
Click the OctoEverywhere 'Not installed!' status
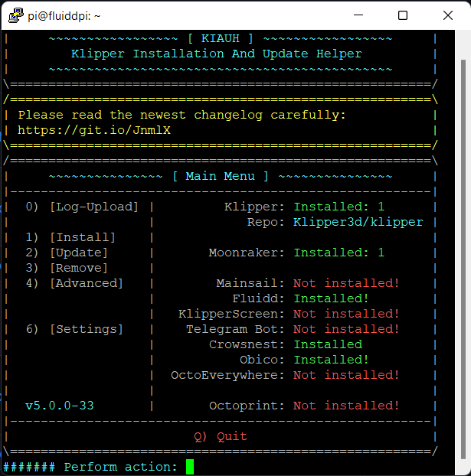pos(346,375)
